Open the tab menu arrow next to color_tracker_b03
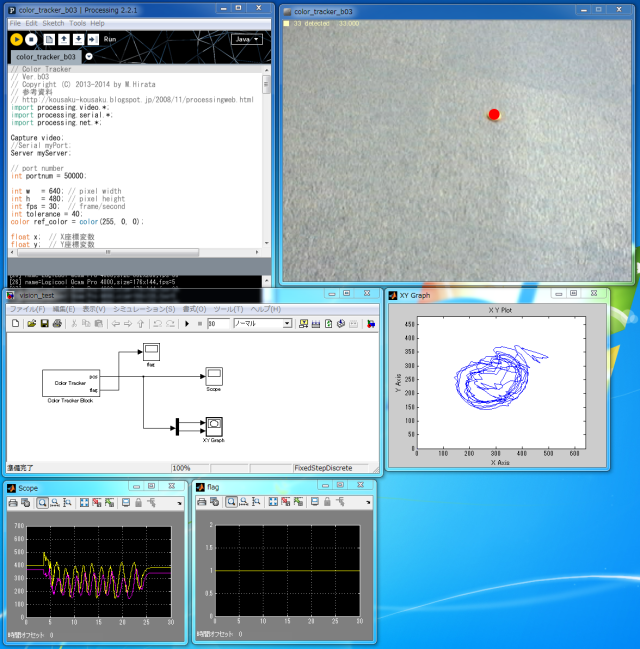Image resolution: width=640 pixels, height=649 pixels. click(x=89, y=56)
